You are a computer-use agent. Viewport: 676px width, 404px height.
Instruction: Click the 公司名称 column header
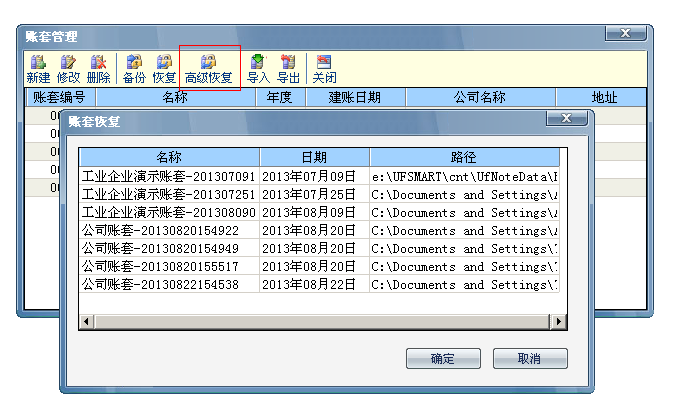480,97
